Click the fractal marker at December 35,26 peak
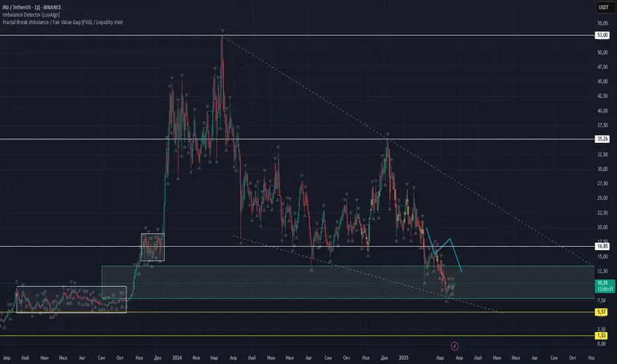617x364 pixels. tap(387, 135)
